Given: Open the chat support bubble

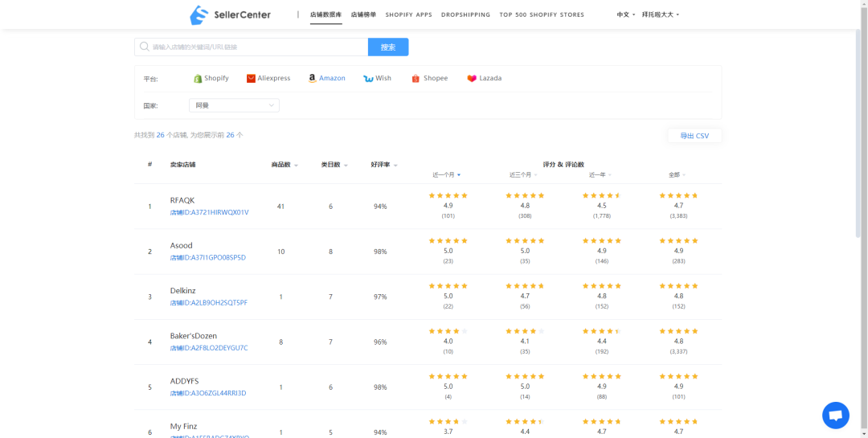Looking at the screenshot, I should click(x=835, y=415).
